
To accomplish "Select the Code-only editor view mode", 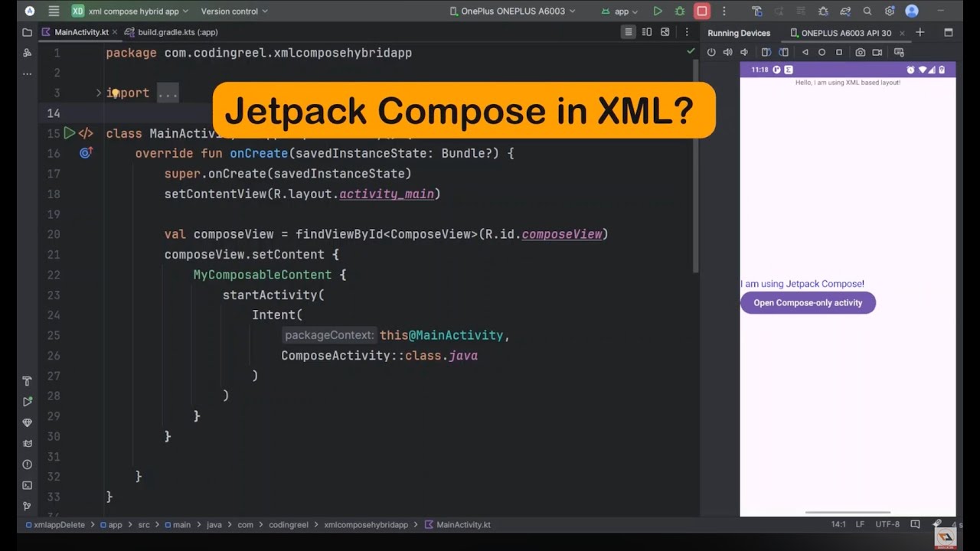I will click(629, 32).
